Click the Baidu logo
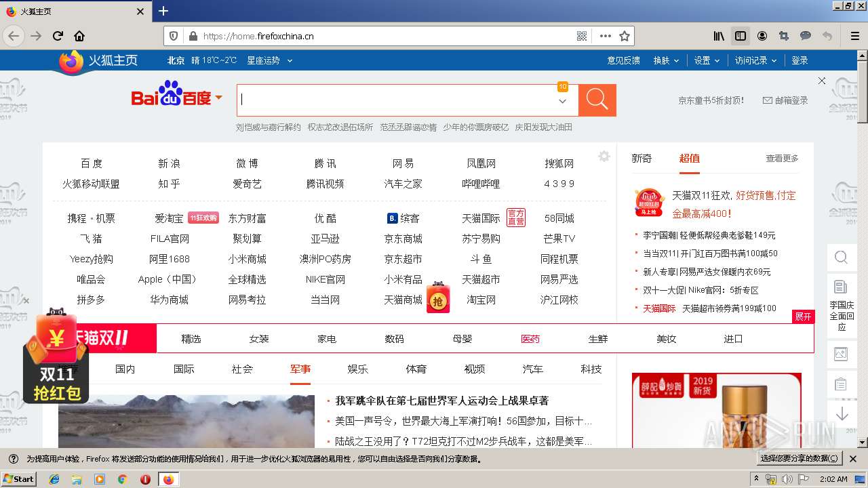The height and width of the screenshot is (488, 868). (x=172, y=95)
